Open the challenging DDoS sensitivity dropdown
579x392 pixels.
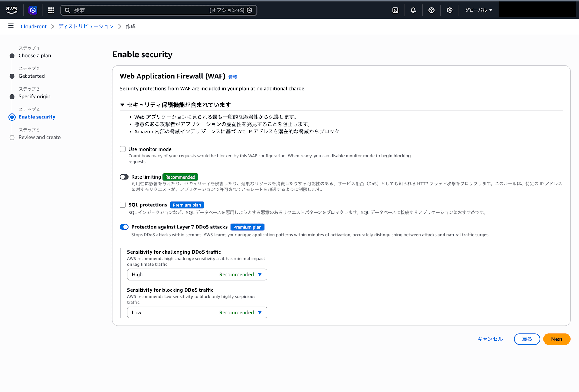coord(197,274)
